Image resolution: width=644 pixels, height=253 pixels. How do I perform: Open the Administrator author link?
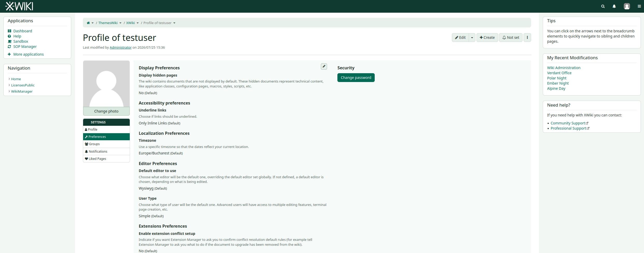pyautogui.click(x=121, y=48)
